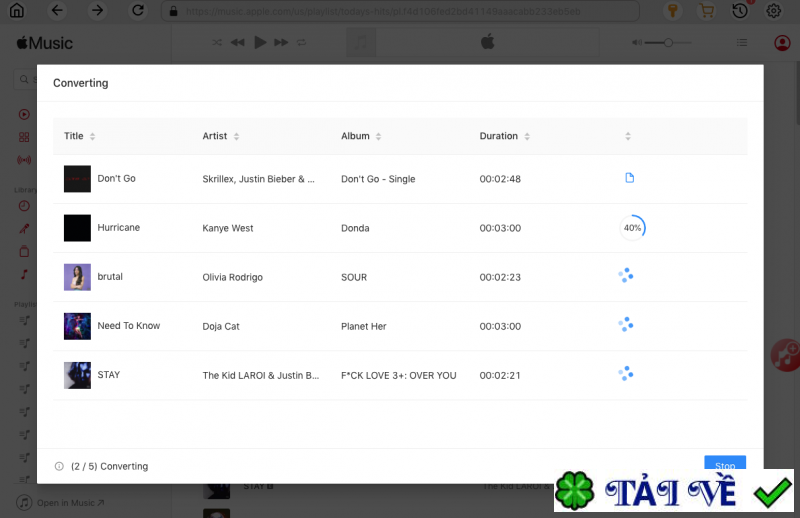Open the user account icon
Screen dimensions: 800x518
[782, 43]
